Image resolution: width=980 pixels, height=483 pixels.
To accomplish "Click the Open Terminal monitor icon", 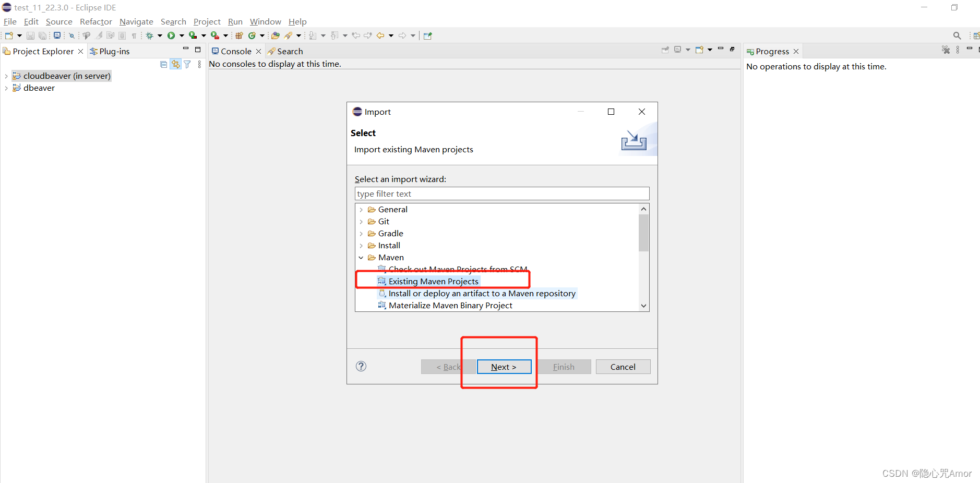I will (57, 35).
